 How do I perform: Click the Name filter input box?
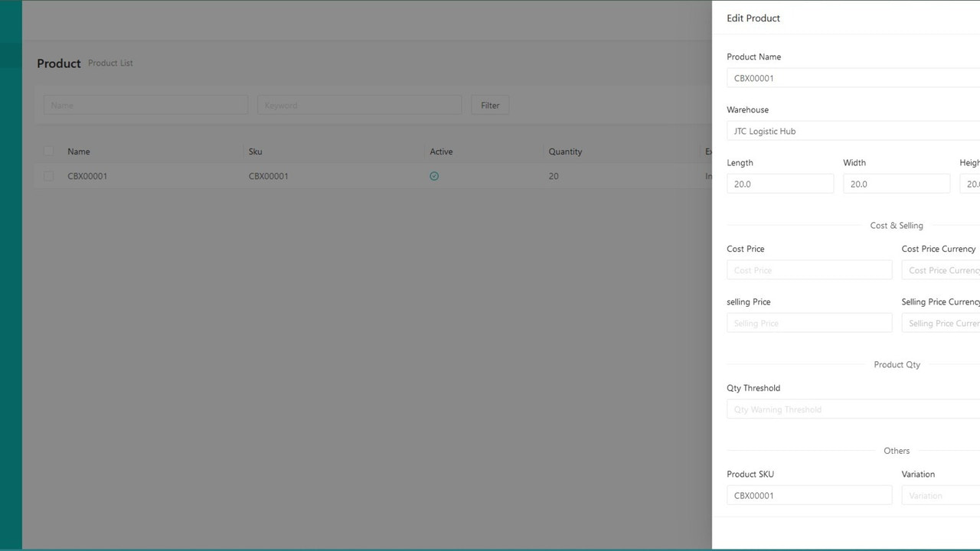(145, 105)
